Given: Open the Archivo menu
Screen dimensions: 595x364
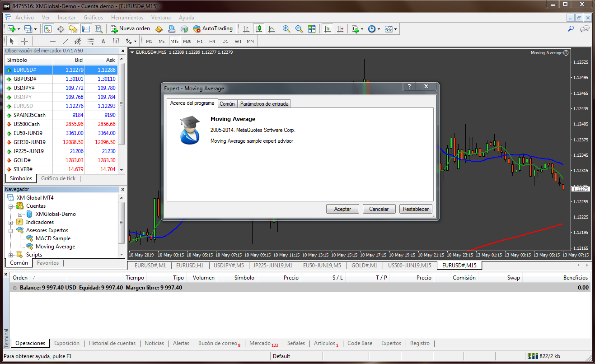Looking at the screenshot, I should pyautogui.click(x=24, y=18).
